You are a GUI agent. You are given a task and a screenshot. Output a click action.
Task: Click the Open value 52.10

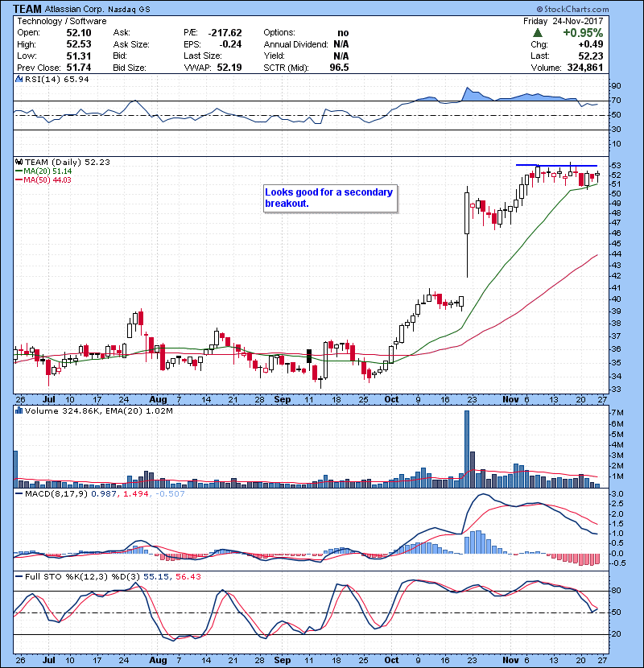point(79,33)
